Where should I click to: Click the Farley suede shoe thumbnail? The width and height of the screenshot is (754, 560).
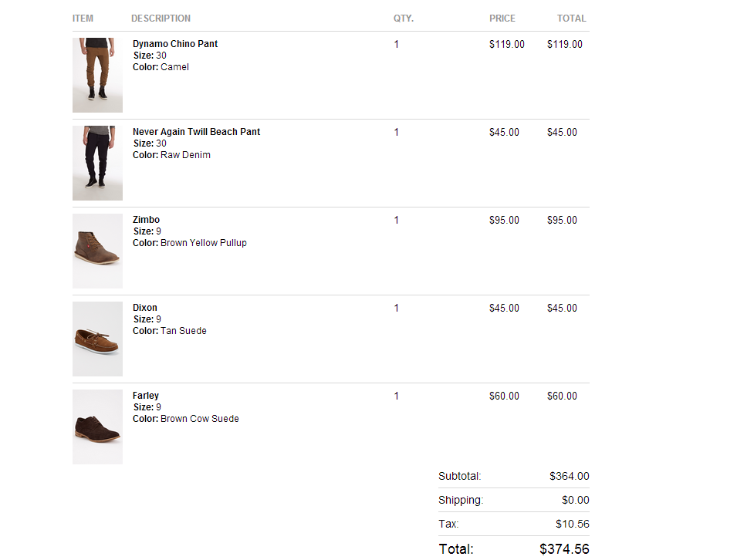[97, 427]
